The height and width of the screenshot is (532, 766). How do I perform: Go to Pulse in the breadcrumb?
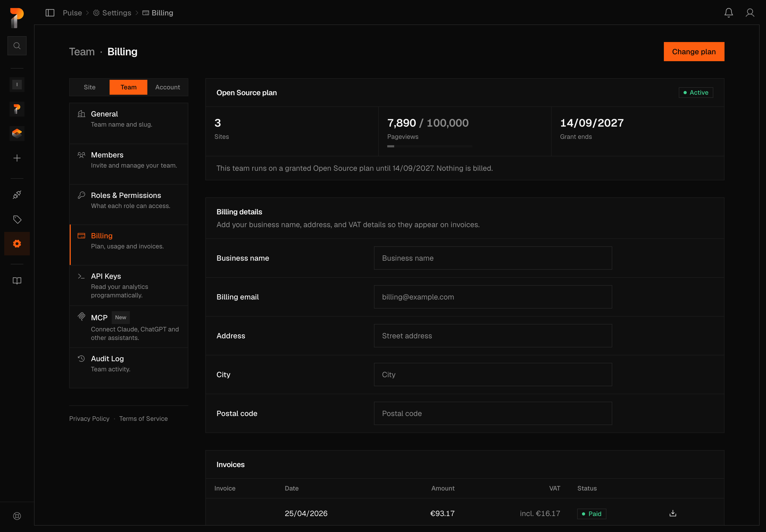pos(72,13)
